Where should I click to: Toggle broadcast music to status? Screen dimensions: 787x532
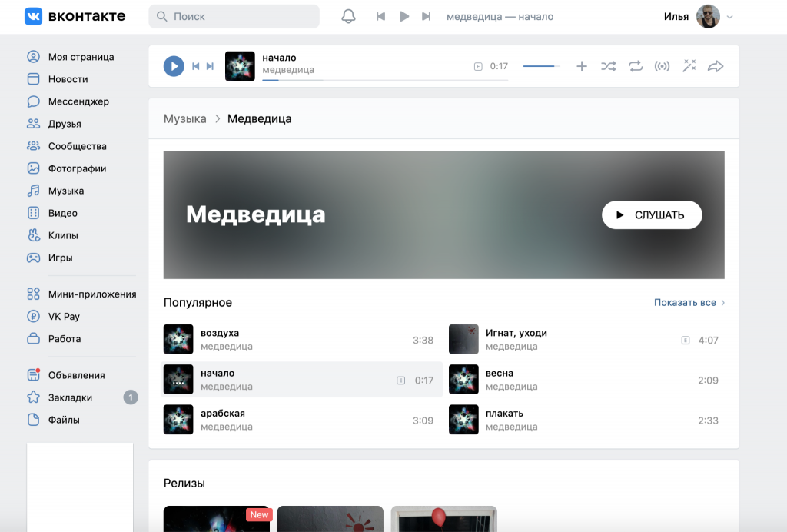(662, 66)
